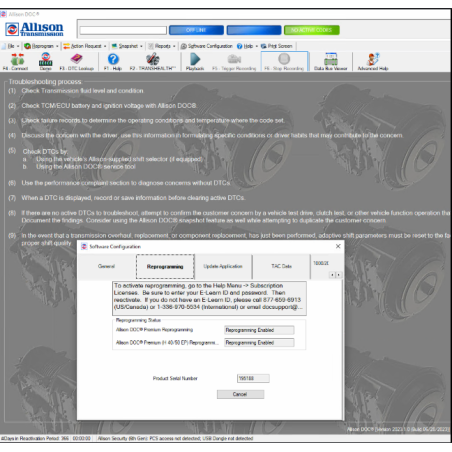The width and height of the screenshot is (452, 452).
Task: Click Print Screen in the menu bar
Action: tap(276, 46)
